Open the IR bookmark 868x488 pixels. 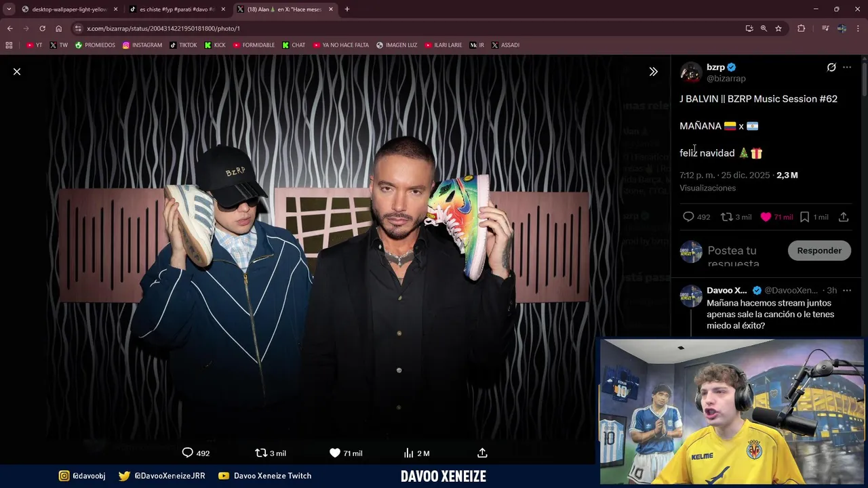tap(477, 45)
